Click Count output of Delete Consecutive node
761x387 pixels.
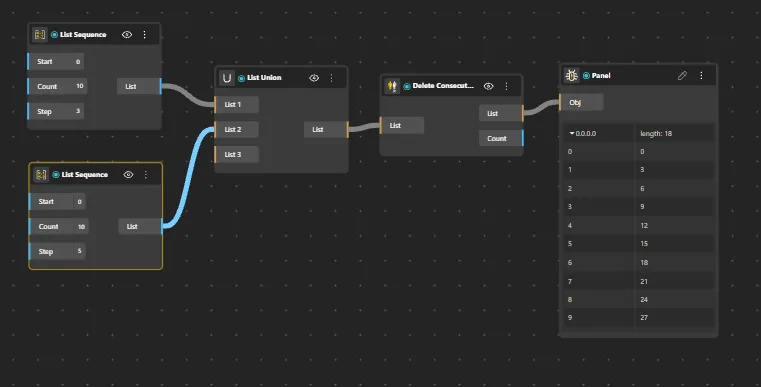coord(501,138)
